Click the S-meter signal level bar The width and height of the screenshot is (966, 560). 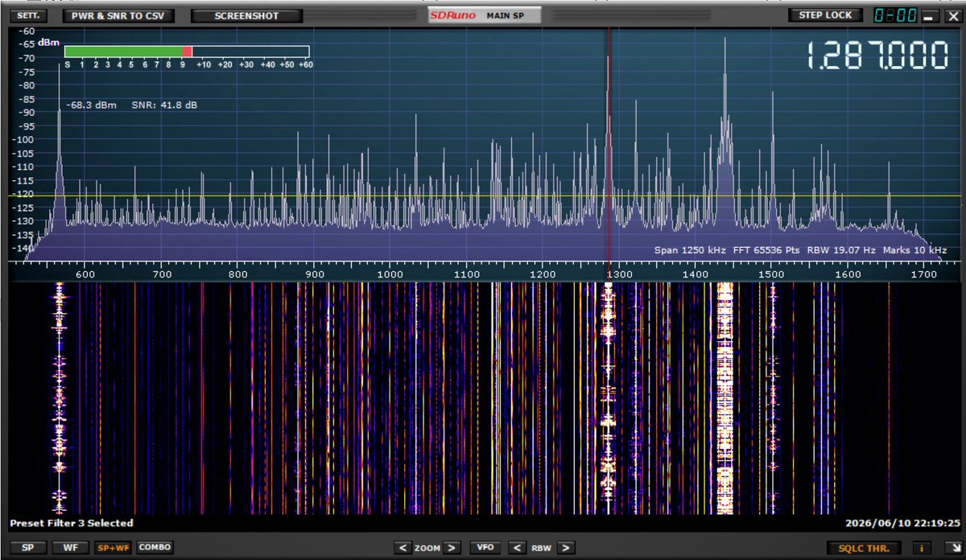click(x=188, y=51)
